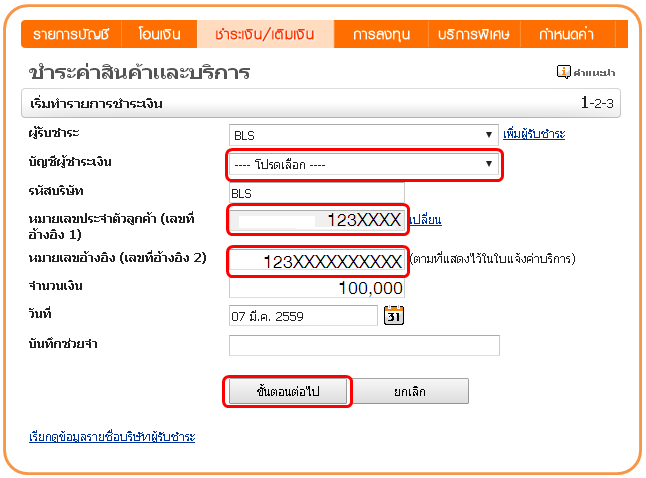Click the 1-2-3 step indicator
The image size is (646, 478).
point(597,103)
